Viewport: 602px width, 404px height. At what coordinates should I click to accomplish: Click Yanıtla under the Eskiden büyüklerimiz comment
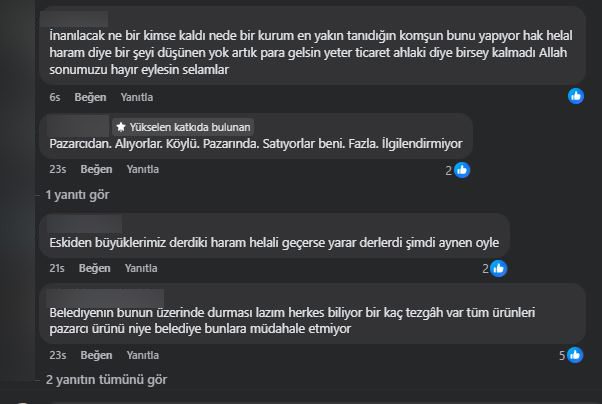coord(141,268)
